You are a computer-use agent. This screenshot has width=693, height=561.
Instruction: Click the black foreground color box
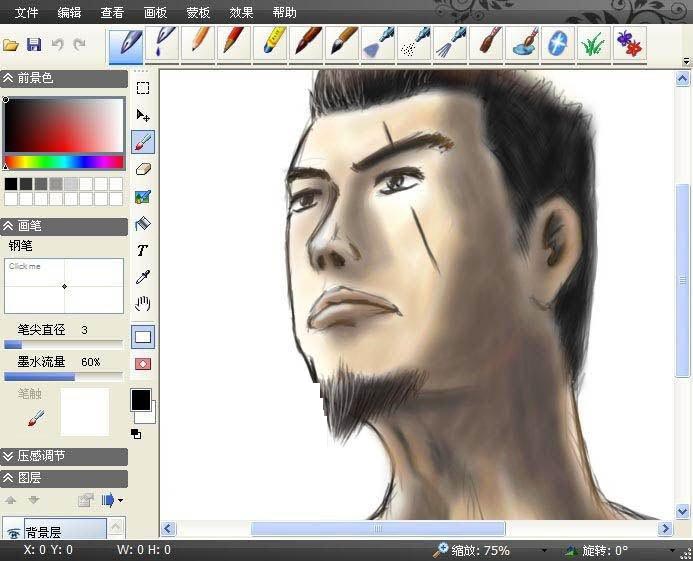(x=140, y=400)
